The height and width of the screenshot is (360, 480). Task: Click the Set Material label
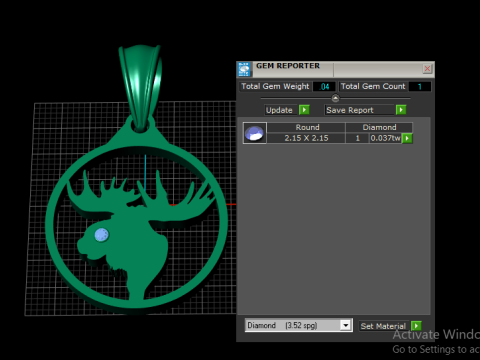(x=383, y=326)
